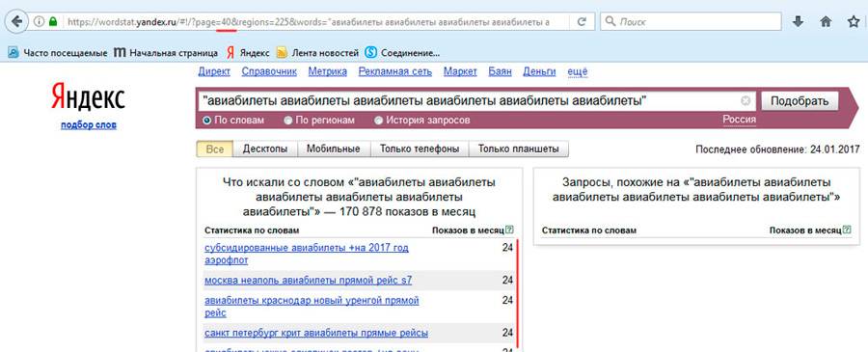
Task: Click the 24 count for санкт петербург крит row
Action: pos(507,333)
